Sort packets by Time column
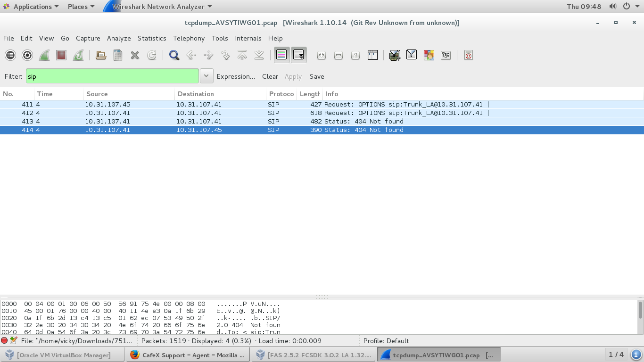 (x=58, y=94)
